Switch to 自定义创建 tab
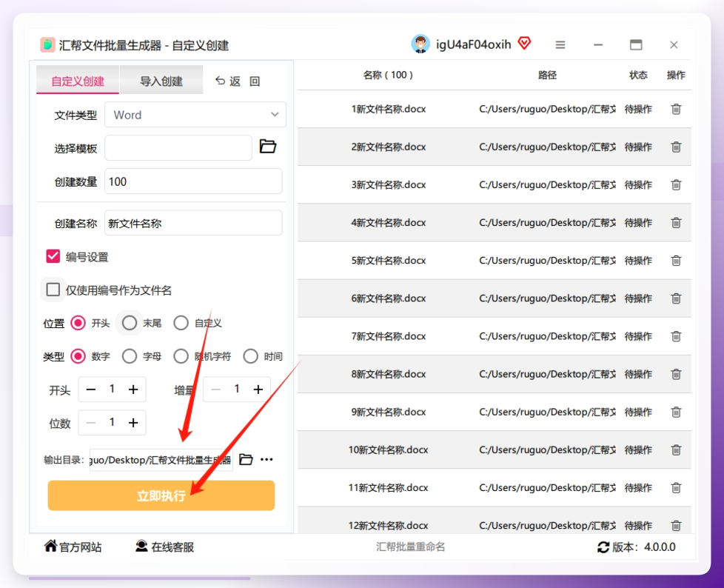The image size is (724, 588). [x=78, y=81]
